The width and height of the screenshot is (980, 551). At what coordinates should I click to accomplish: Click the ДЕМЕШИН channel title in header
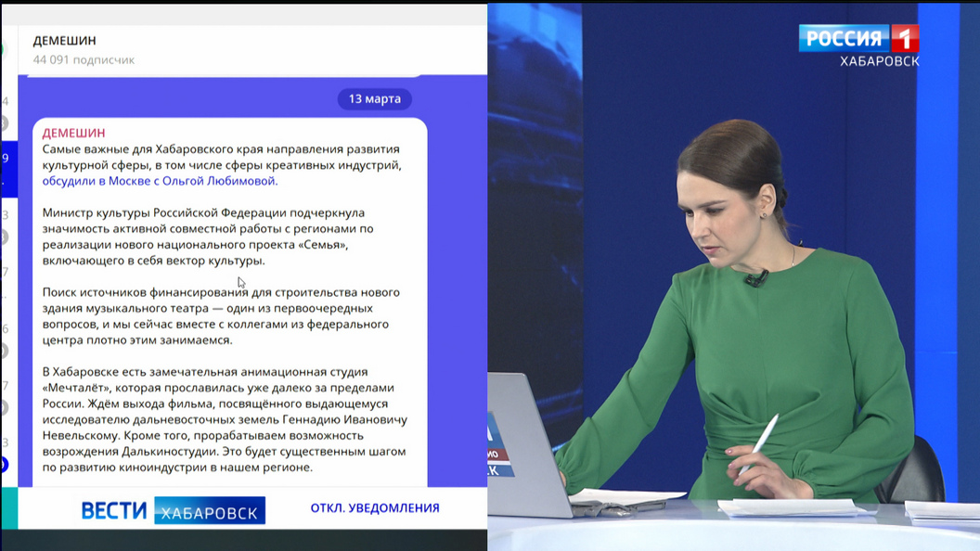point(64,41)
